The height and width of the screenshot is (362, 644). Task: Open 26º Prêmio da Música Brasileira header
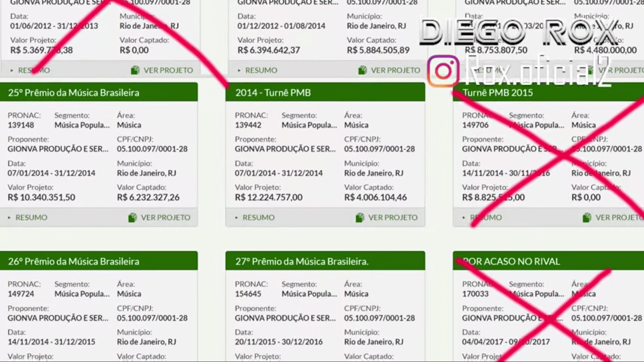[x=74, y=261]
